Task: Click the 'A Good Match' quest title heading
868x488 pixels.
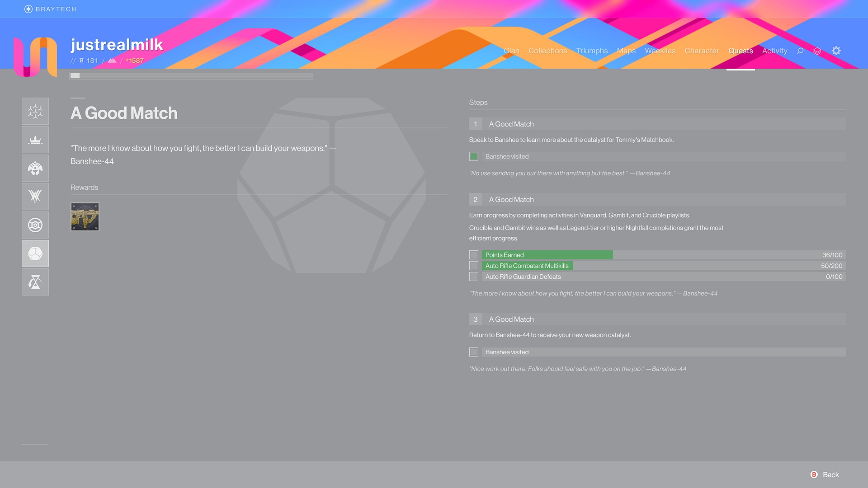Action: 124,113
